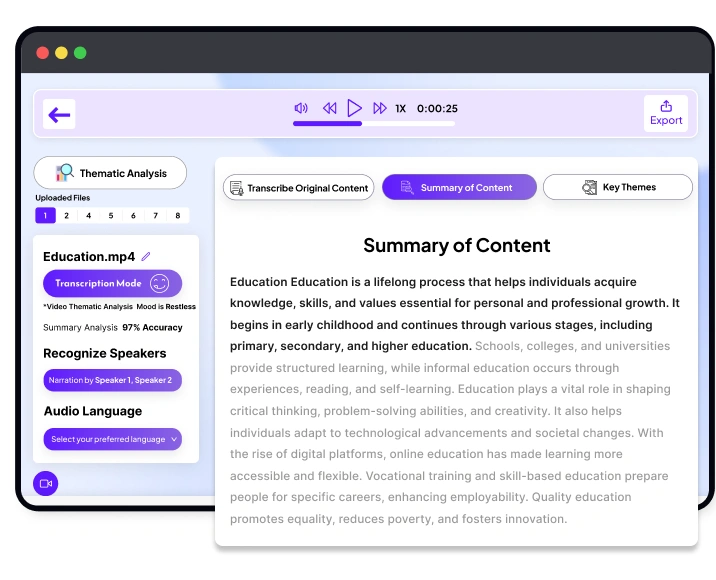Click the Thematic Analysis button

point(110,173)
